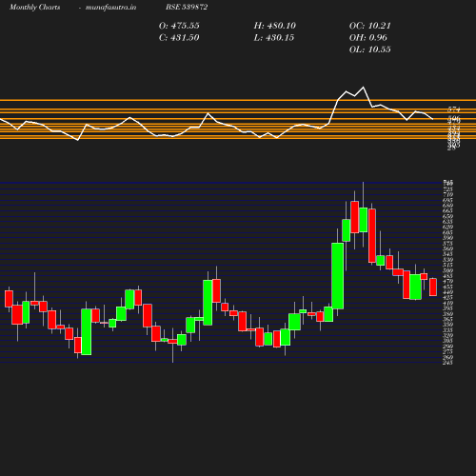Click the '470' price axis label
Image resolution: width=476 pixels, height=476 pixels.
[x=447, y=282]
